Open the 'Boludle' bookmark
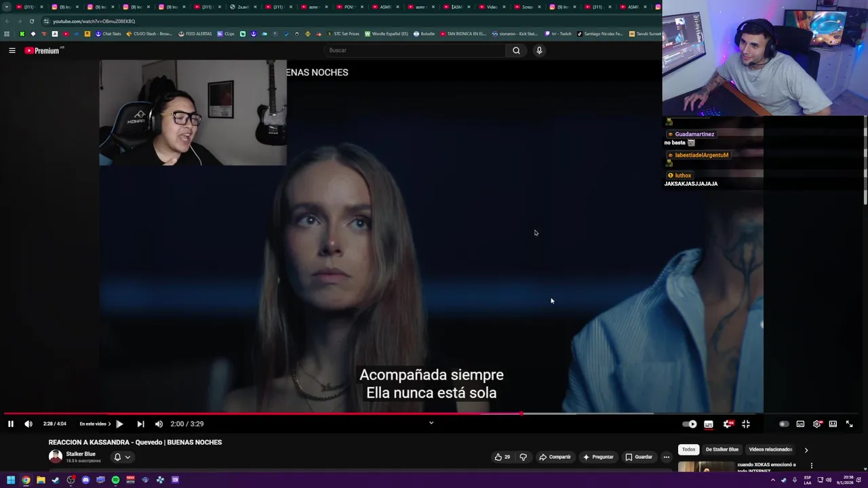Screen dimensions: 868x488 pos(425,34)
